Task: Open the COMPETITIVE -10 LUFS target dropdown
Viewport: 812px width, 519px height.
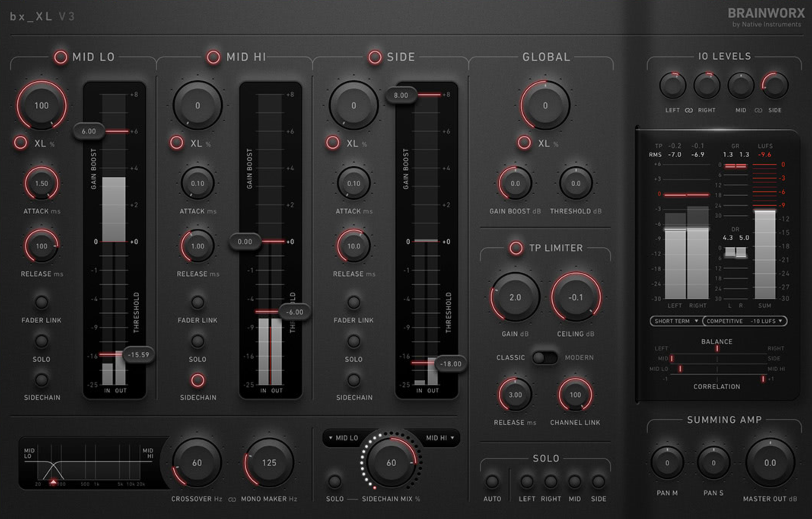Action: pos(743,321)
